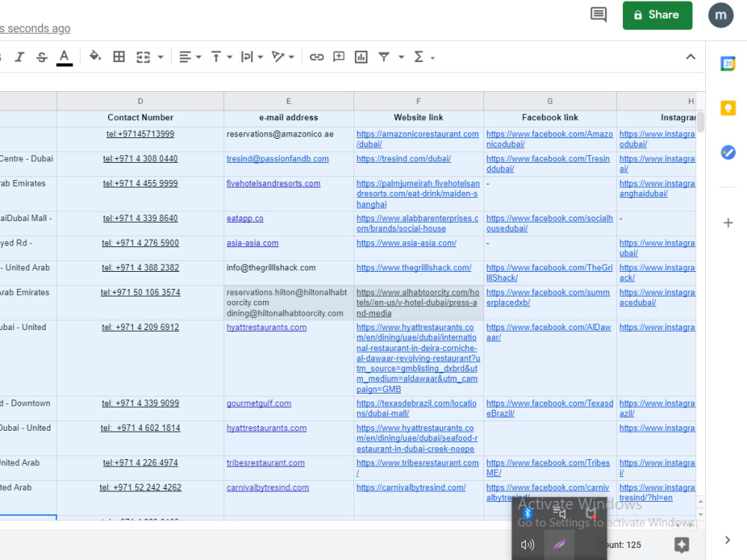Open the facebook.com/TribesME/ link
This screenshot has height=560, width=747.
point(548,468)
